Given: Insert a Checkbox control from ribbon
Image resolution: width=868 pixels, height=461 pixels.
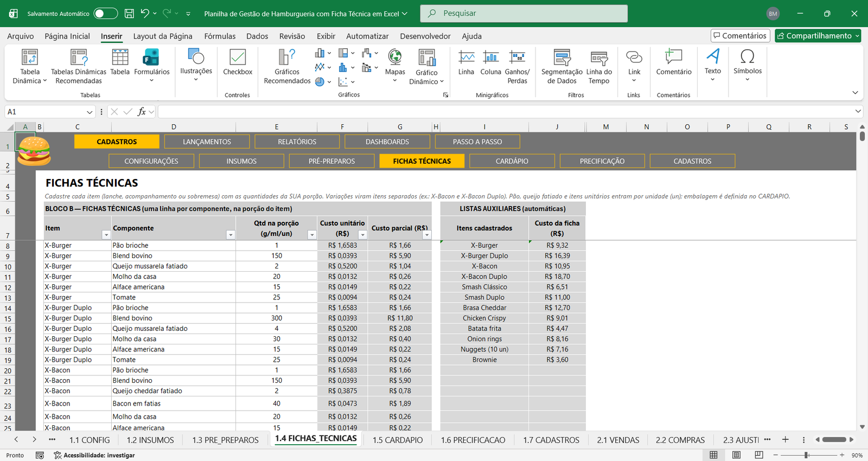Looking at the screenshot, I should pos(238,62).
